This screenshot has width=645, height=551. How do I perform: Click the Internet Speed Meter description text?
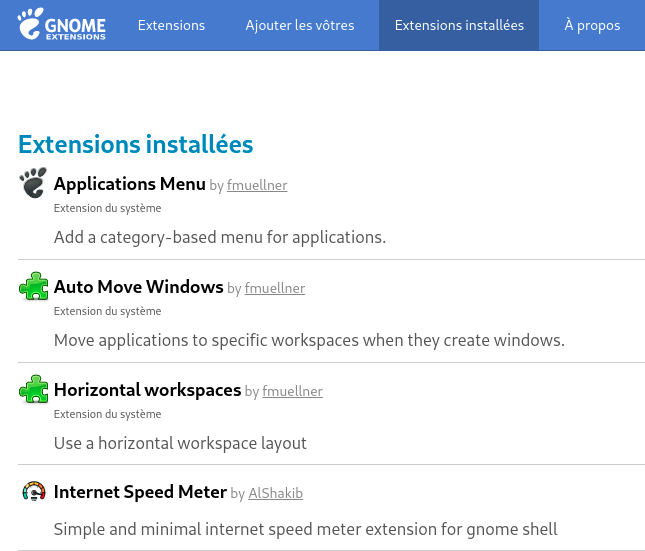305,529
